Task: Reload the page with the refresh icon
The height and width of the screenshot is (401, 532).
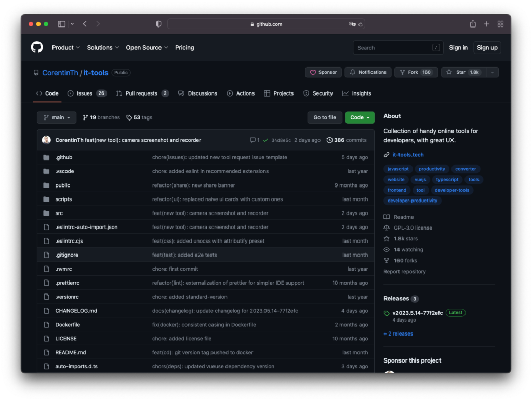Action: 361,24
